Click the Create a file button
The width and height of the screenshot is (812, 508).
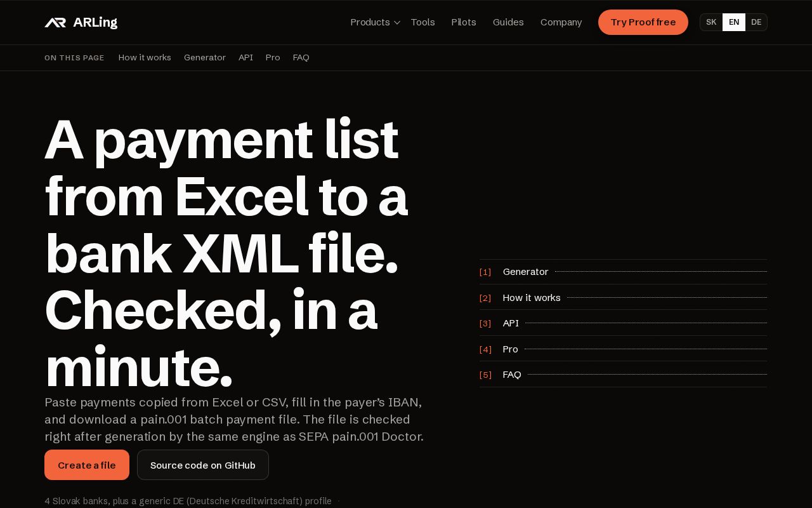(87, 465)
